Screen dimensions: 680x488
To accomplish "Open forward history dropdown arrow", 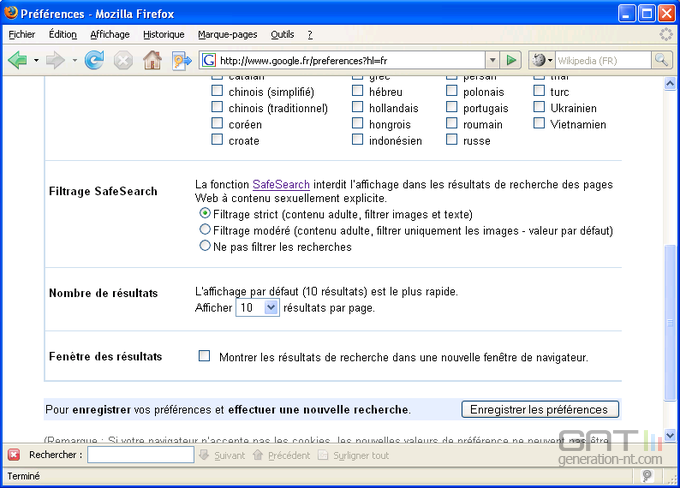I will tap(75, 60).
